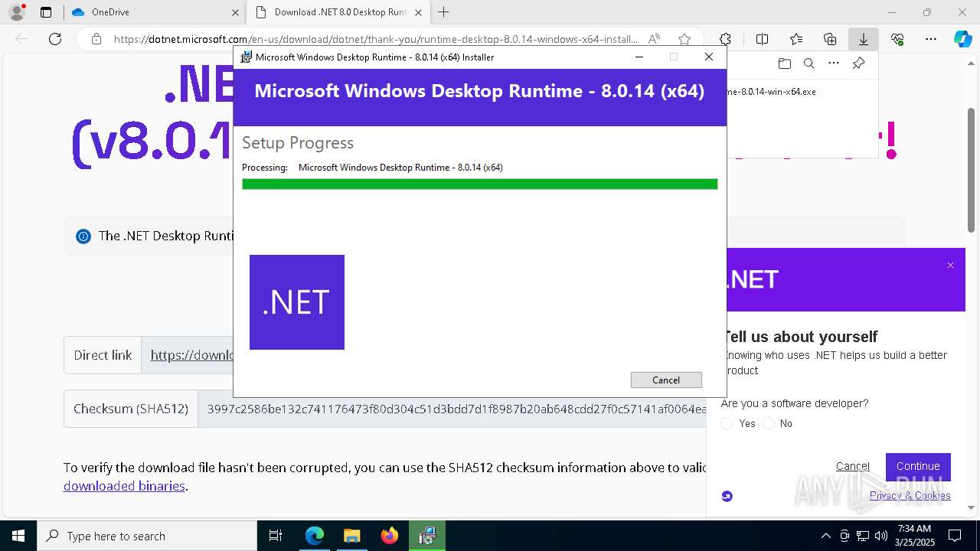Select No for software developer
This screenshot has height=551, width=980.
click(769, 423)
